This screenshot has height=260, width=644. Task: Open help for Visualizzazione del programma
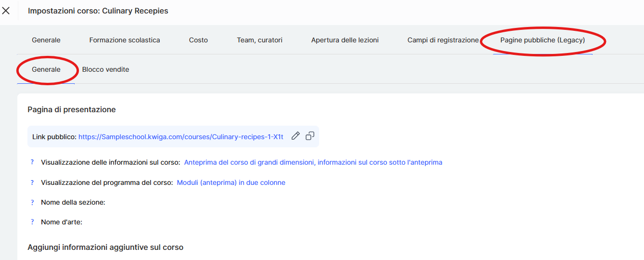[32, 182]
